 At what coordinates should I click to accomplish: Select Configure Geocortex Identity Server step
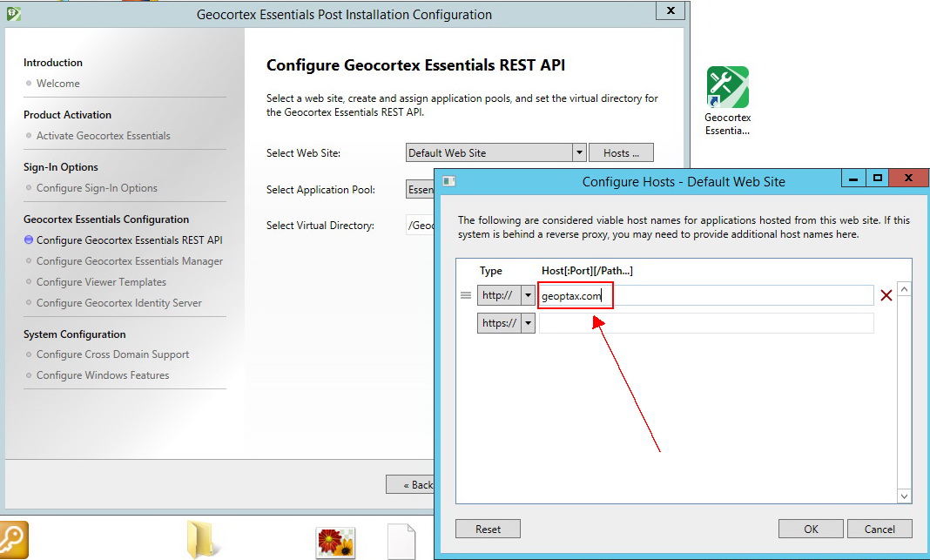(119, 303)
